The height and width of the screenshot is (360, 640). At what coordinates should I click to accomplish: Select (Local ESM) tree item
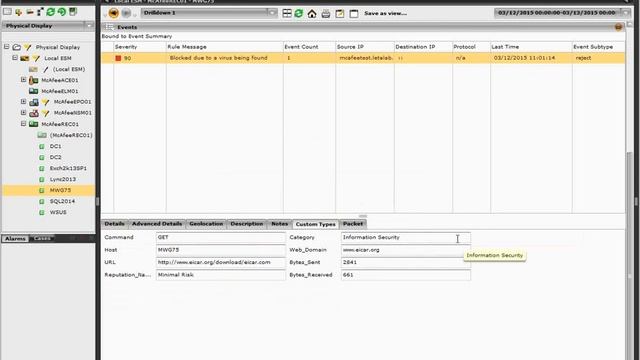(x=69, y=69)
